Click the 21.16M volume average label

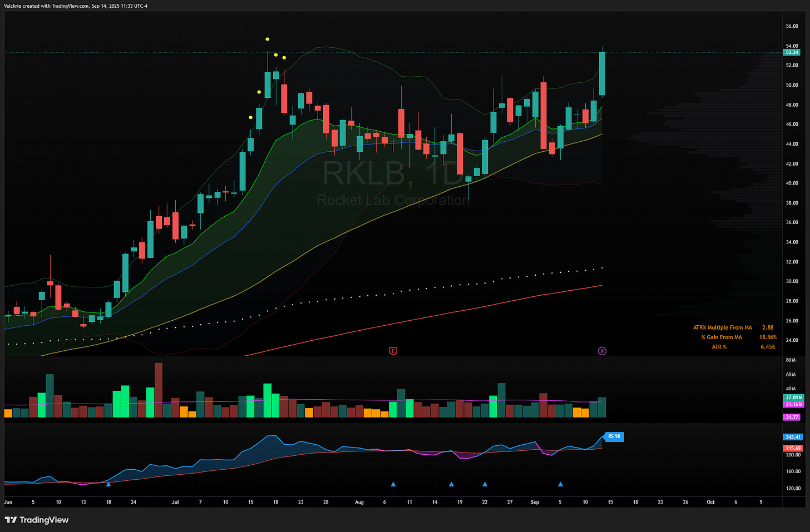(793, 404)
